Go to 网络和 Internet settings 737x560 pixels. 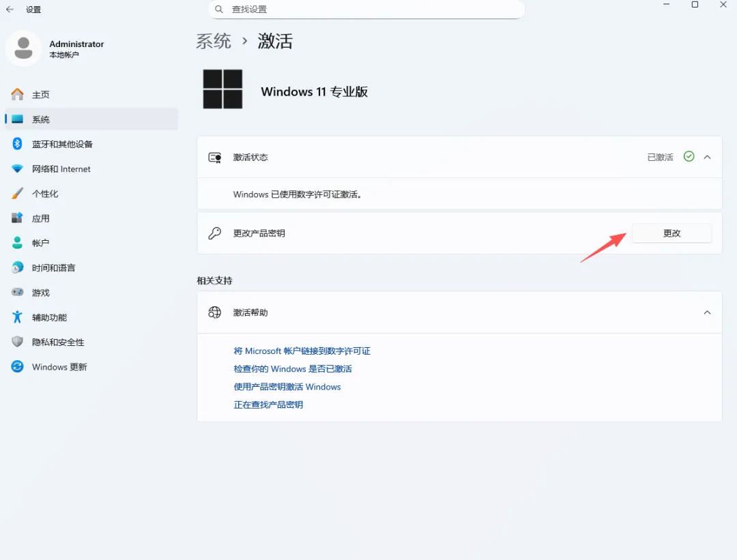click(91, 168)
